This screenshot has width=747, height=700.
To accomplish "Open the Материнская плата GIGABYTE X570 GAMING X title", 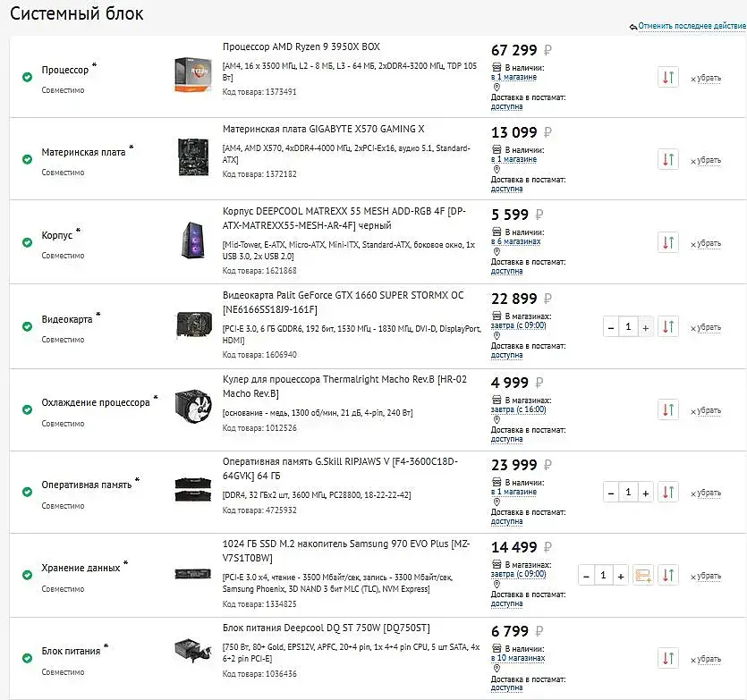I will click(323, 129).
